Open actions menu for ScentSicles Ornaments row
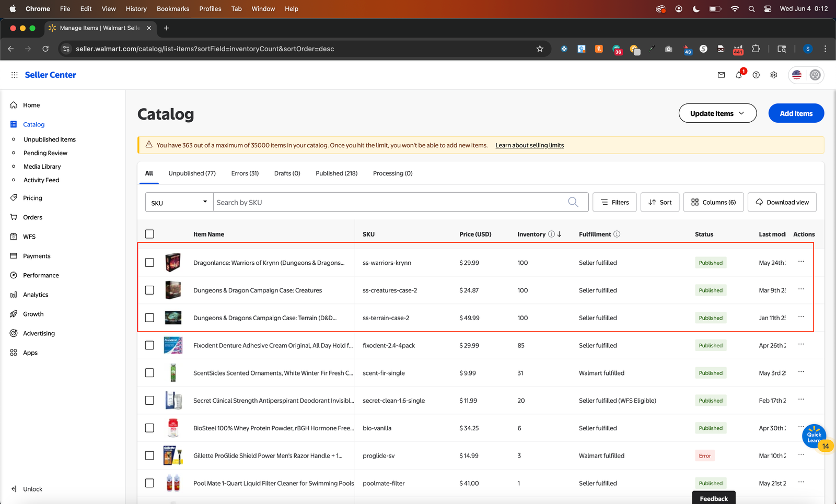The image size is (836, 504). click(x=801, y=372)
